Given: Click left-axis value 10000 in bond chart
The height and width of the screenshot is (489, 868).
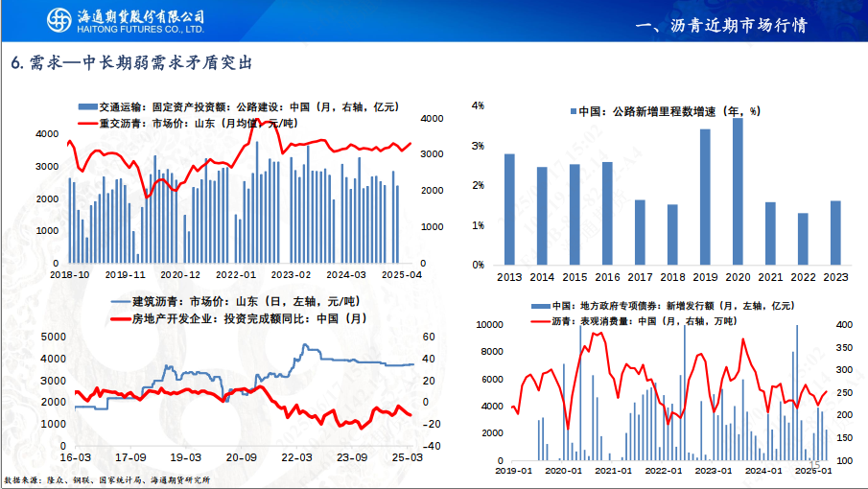Looking at the screenshot, I should pyautogui.click(x=490, y=325).
